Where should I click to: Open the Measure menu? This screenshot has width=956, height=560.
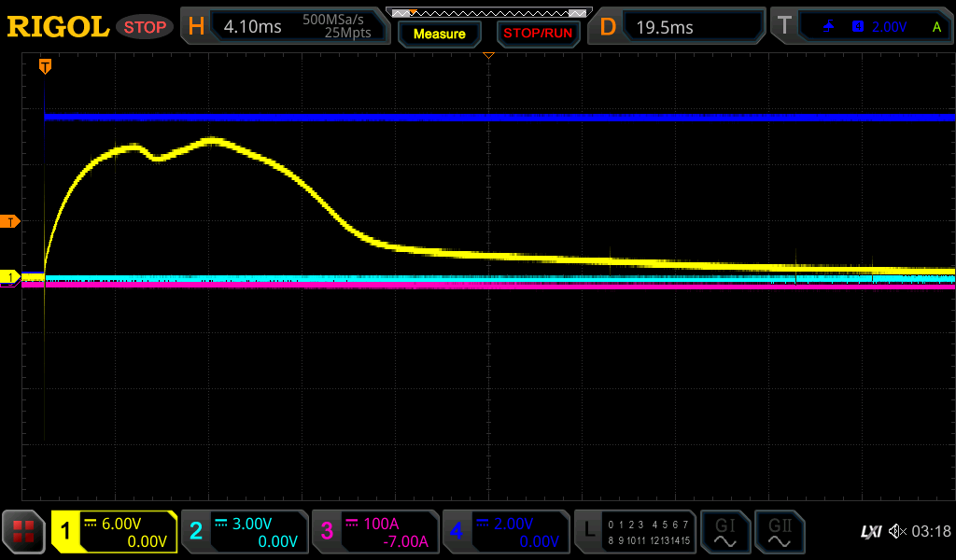(439, 34)
